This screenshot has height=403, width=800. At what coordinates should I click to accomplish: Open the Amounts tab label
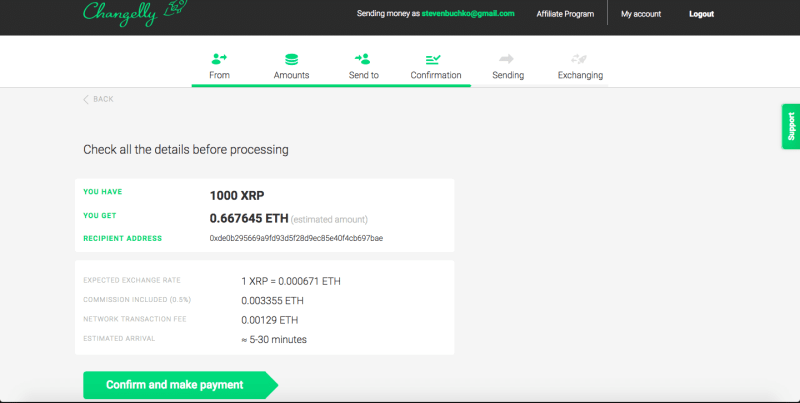point(291,75)
